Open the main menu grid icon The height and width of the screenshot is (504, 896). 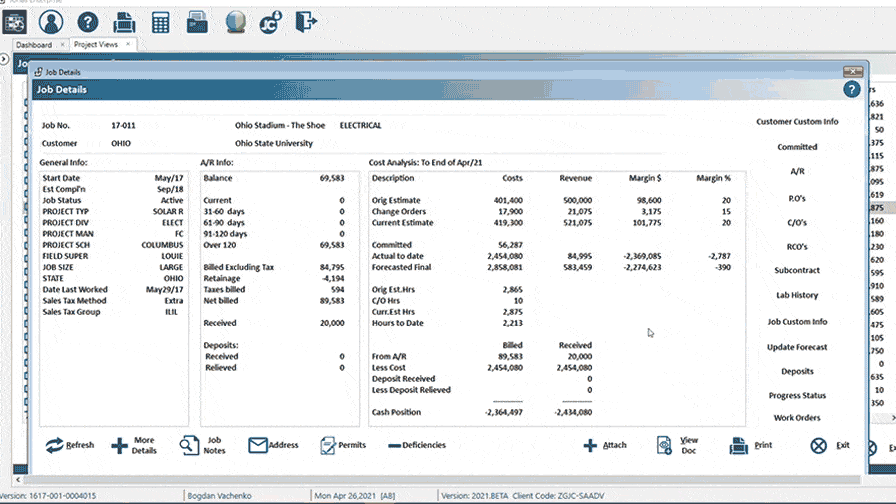[x=14, y=22]
